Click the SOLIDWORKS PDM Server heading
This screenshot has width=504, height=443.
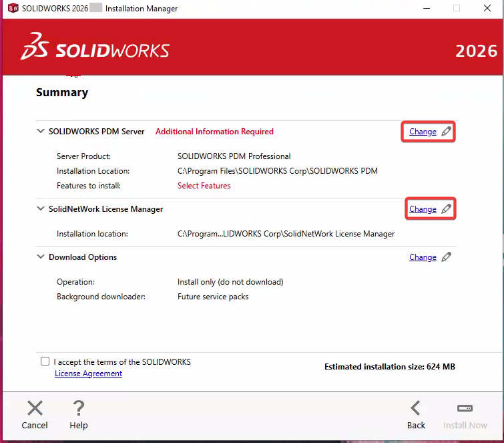point(96,132)
